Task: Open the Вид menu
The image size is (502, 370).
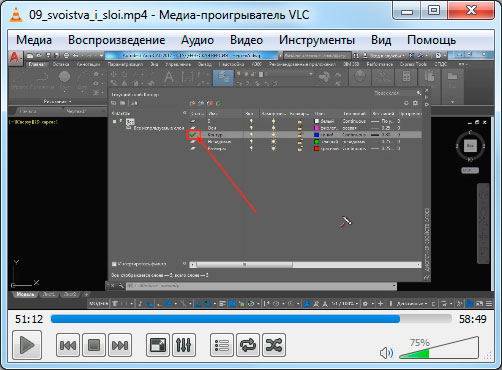Action: coord(381,40)
